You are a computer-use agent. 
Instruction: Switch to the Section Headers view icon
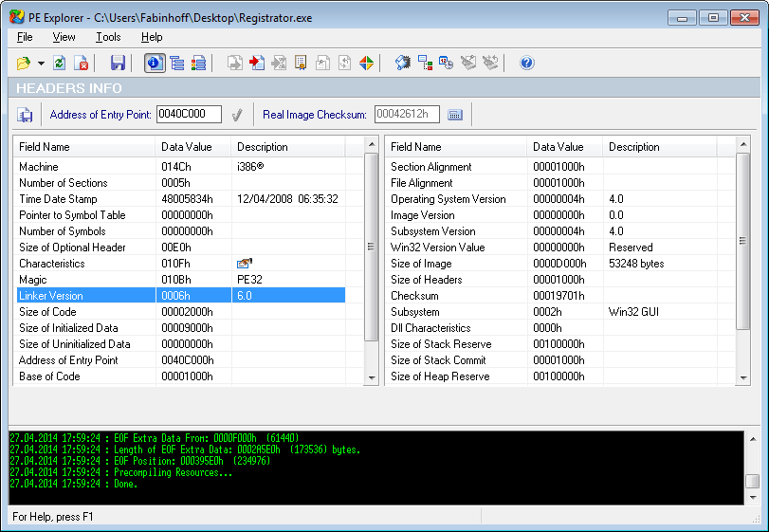198,63
